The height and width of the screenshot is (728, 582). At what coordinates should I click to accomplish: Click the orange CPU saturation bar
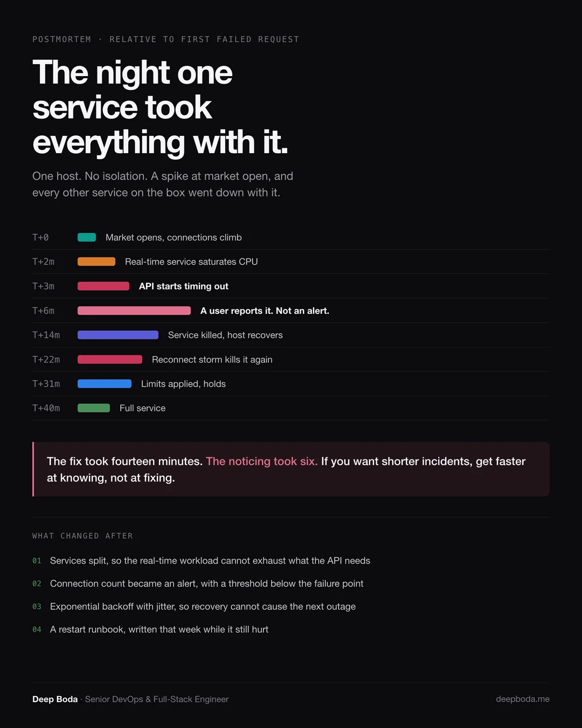click(x=96, y=262)
